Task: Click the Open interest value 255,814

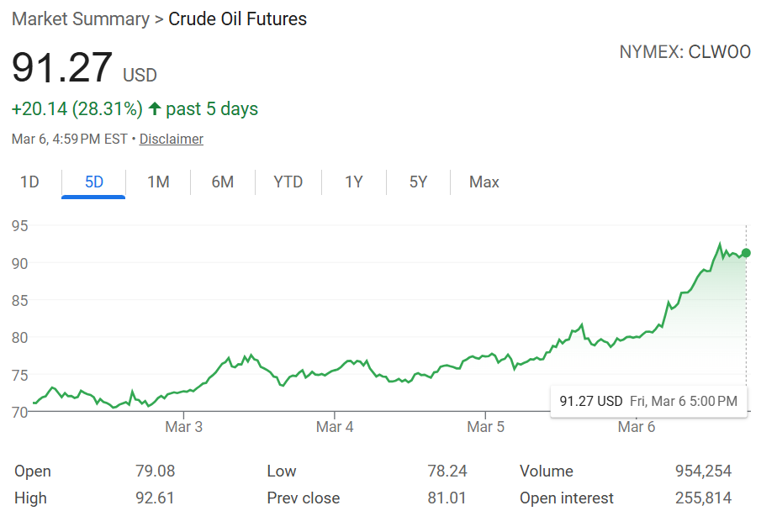Action: coord(703,498)
